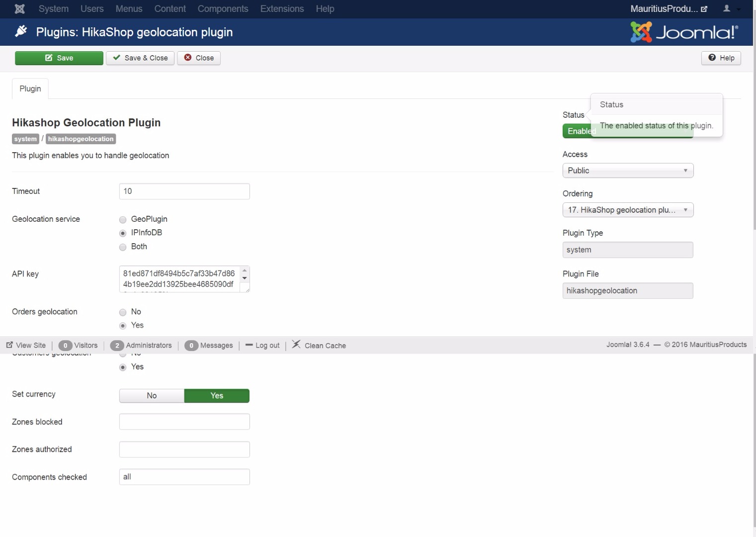Click the plug icon beside the page title

click(x=21, y=32)
